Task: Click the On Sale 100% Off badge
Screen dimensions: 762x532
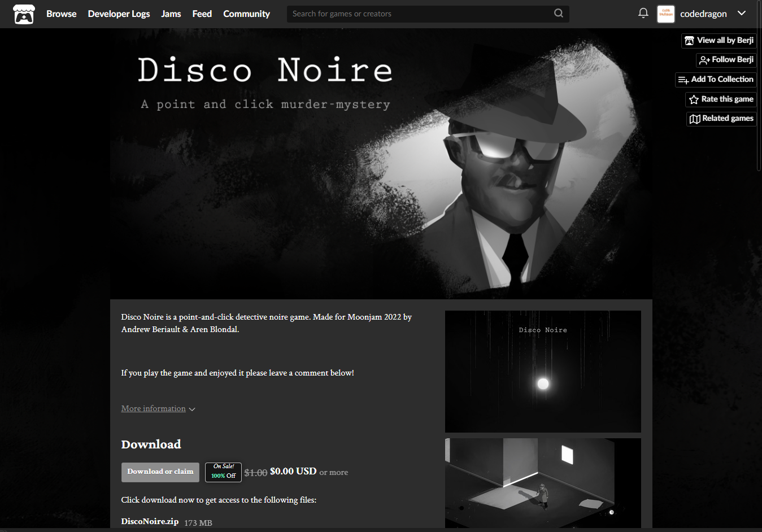Action: tap(223, 472)
